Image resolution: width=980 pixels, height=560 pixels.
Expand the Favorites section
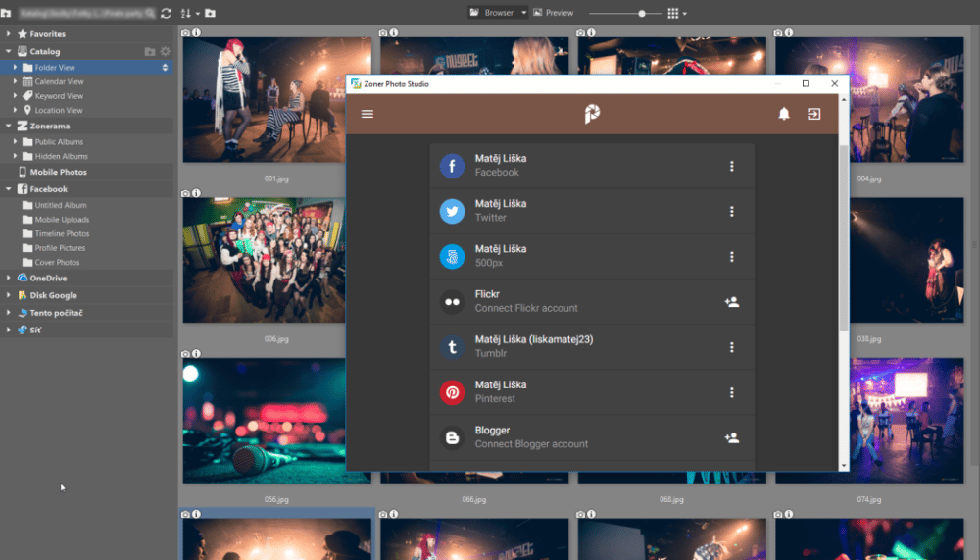point(8,33)
